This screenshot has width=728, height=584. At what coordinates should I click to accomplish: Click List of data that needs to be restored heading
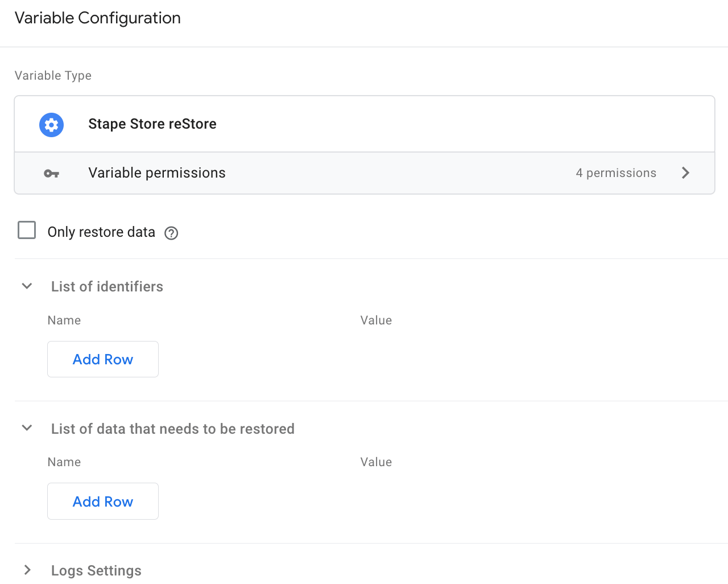click(173, 429)
